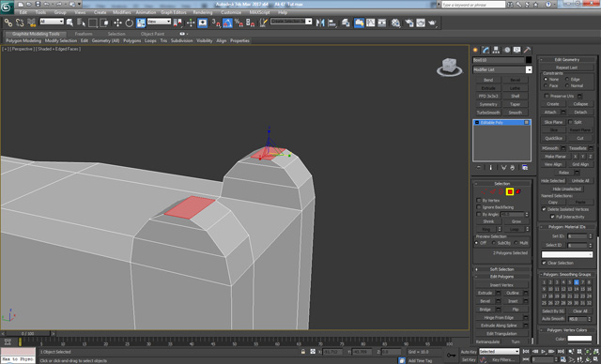Open the Modifiers menu
Viewport: 601px width, 364px height.
pos(122,12)
